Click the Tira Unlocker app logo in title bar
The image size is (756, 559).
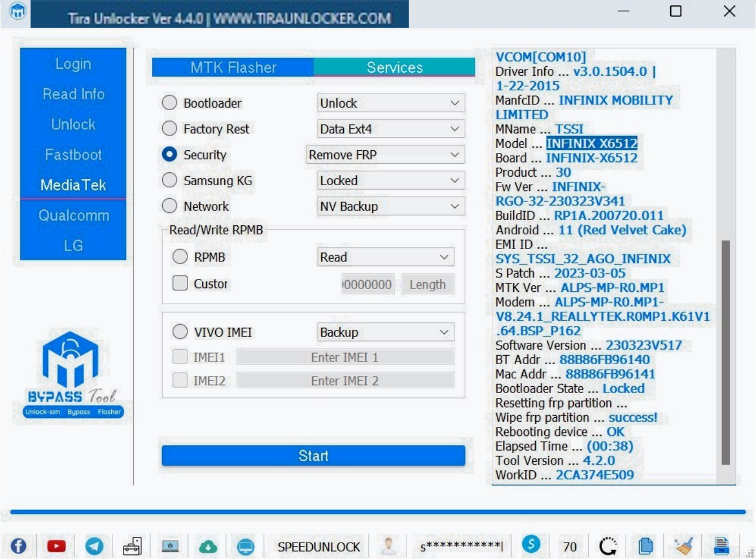pos(18,11)
